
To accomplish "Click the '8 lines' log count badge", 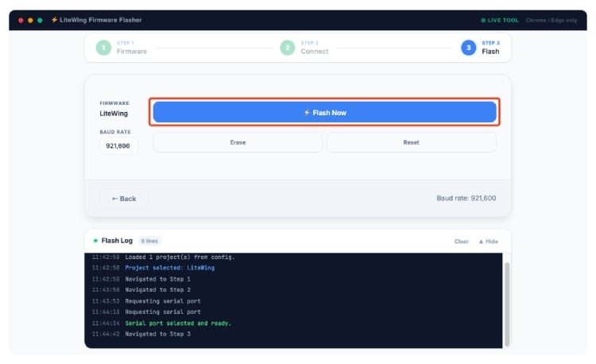I will (x=150, y=241).
